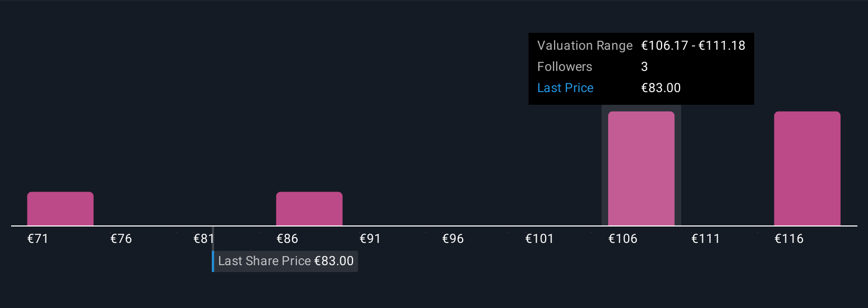This screenshot has width=868, height=308.
Task: Select the rightmost bar at €116
Action: pos(807,168)
